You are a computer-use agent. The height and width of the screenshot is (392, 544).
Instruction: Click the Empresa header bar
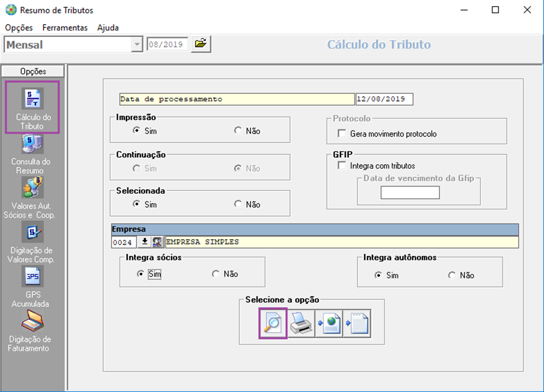(315, 229)
